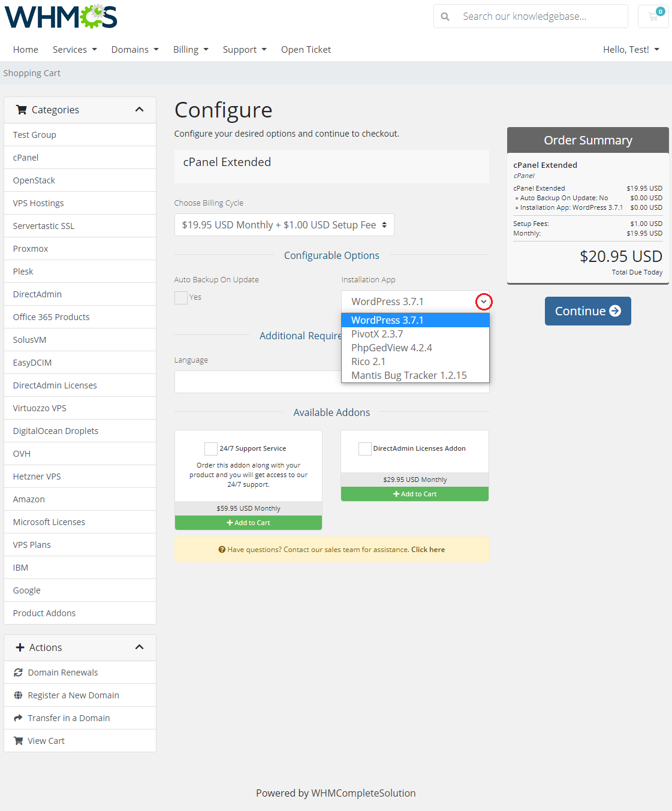Open the Billing Cycle dropdown
The image size is (672, 811).
284,225
